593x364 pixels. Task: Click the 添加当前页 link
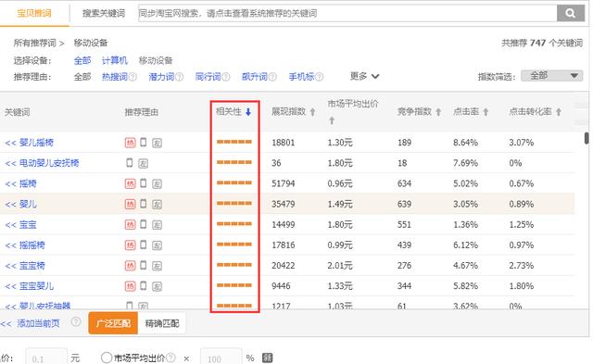tap(38, 323)
